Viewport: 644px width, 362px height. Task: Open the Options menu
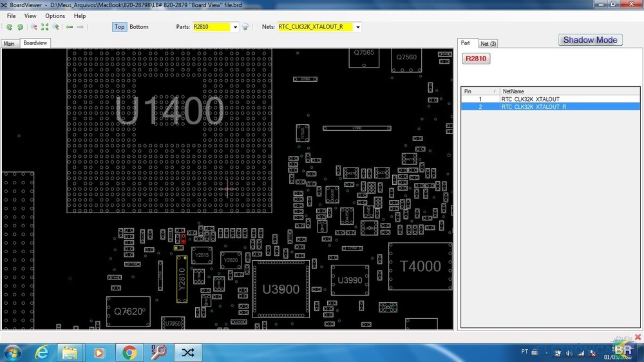(55, 15)
